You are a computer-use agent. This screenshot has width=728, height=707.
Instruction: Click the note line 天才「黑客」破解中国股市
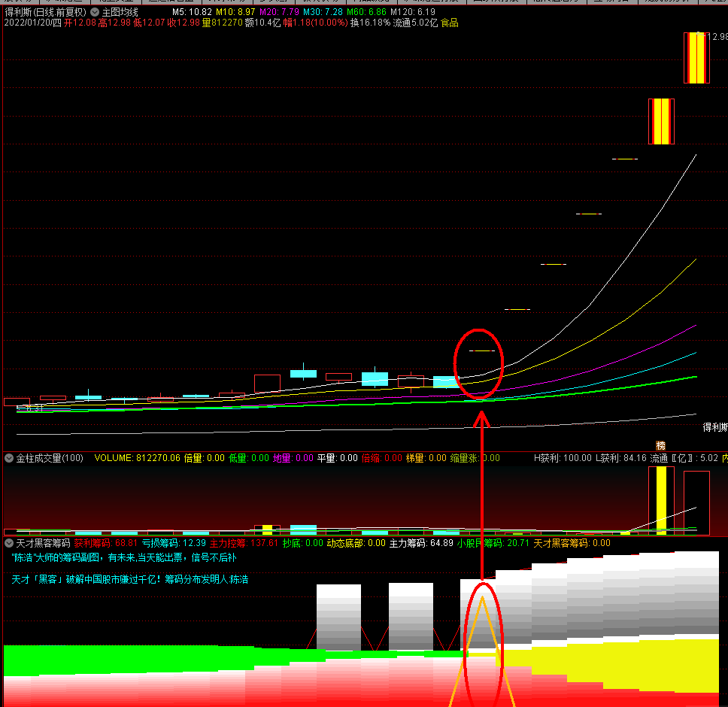click(129, 579)
